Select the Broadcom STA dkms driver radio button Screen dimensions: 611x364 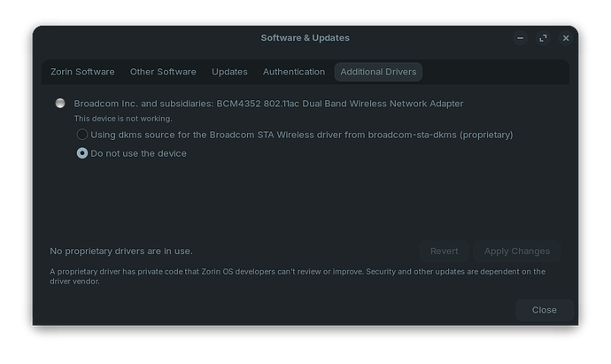tap(82, 135)
